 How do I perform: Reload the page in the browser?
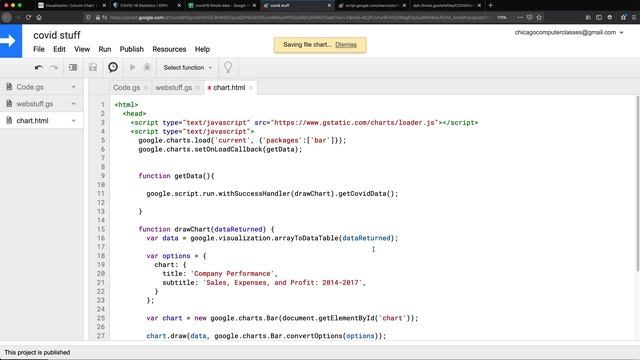28,18
